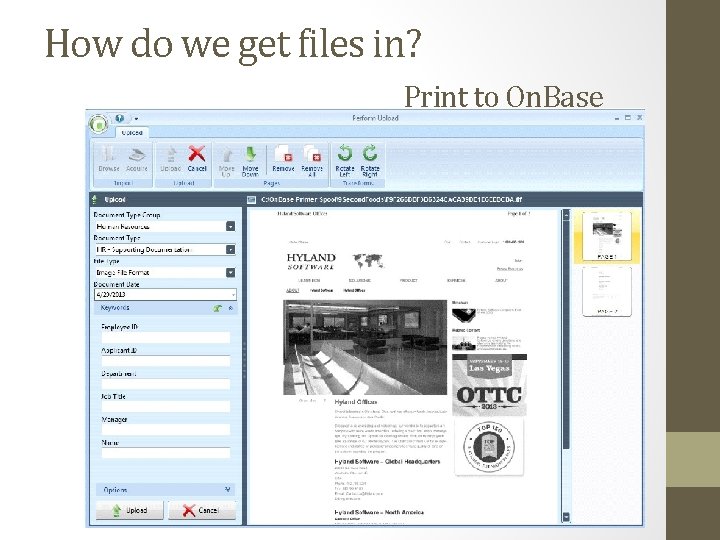Select the Page 2 thumbnail
Viewport: 720px width, 540px height.
(x=607, y=292)
